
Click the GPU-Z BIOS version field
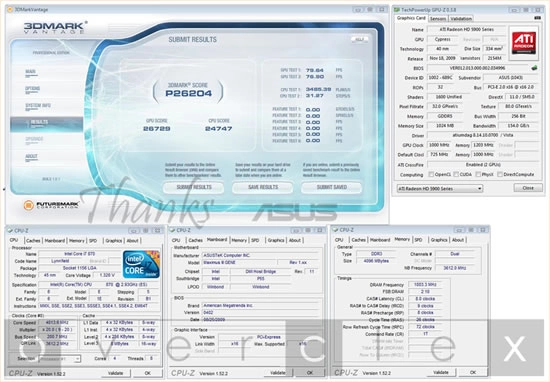pos(477,68)
